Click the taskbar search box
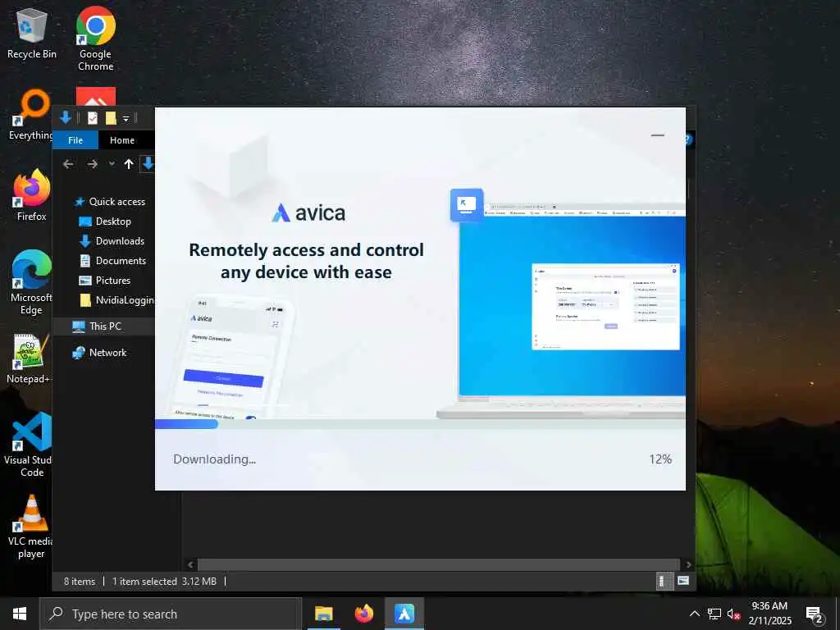 (171, 614)
